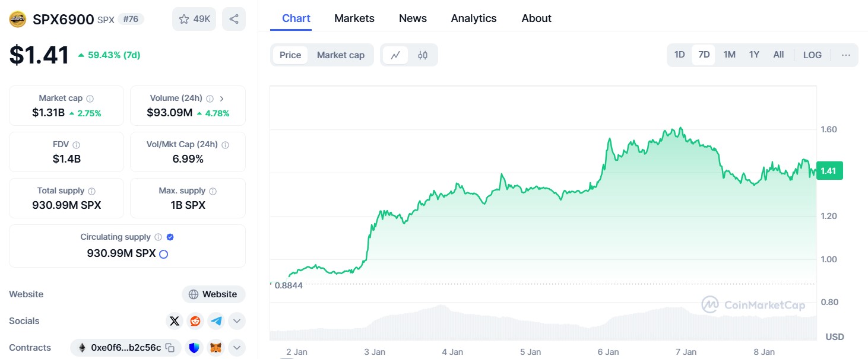Expand Volume (24h) details arrow

(222, 99)
